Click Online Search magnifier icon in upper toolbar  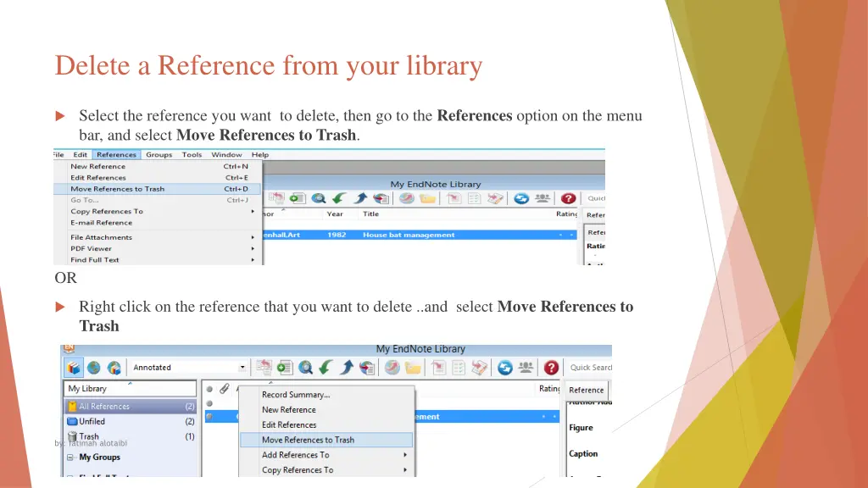[x=319, y=198]
